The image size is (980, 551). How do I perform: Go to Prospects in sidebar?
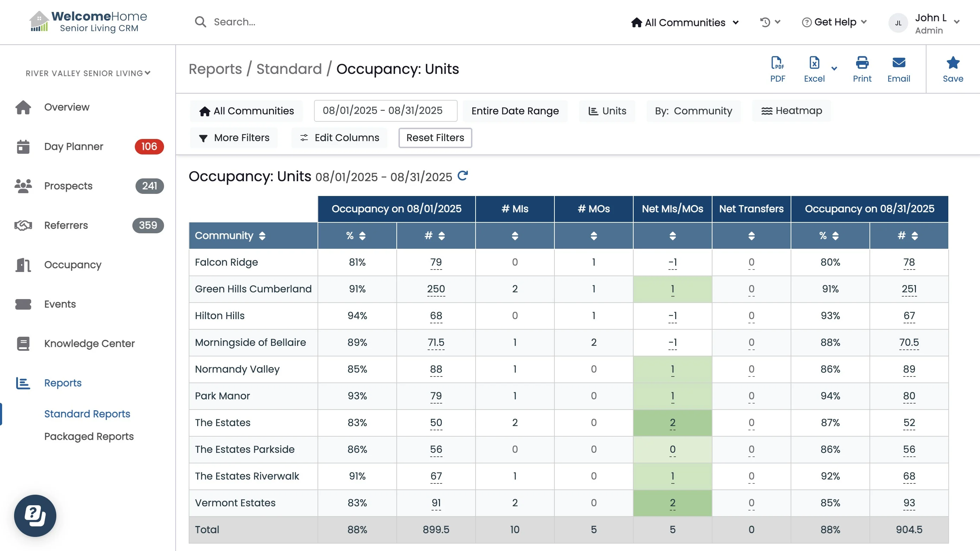tap(68, 186)
